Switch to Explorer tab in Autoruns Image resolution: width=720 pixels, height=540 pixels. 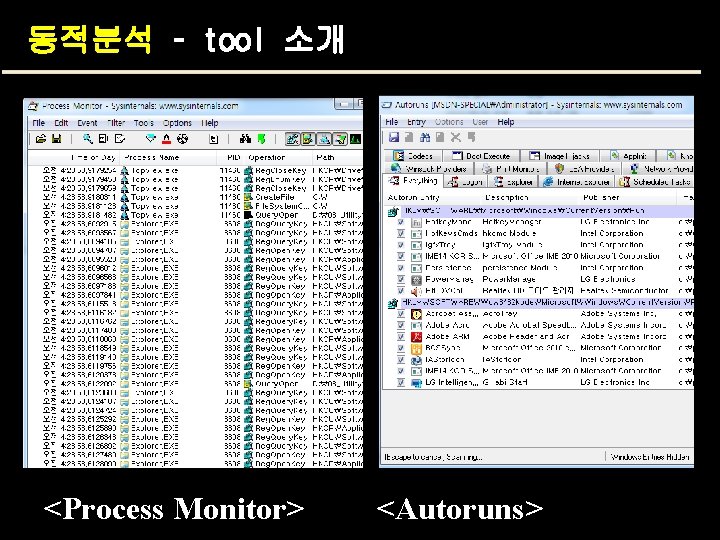(513, 182)
